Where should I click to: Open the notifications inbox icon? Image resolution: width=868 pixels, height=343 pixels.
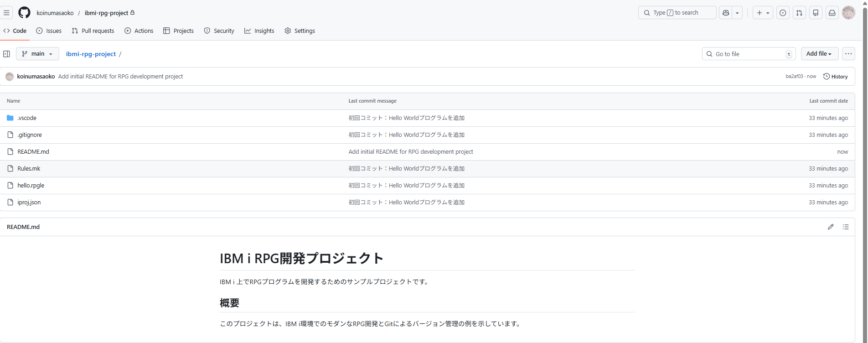click(x=832, y=13)
